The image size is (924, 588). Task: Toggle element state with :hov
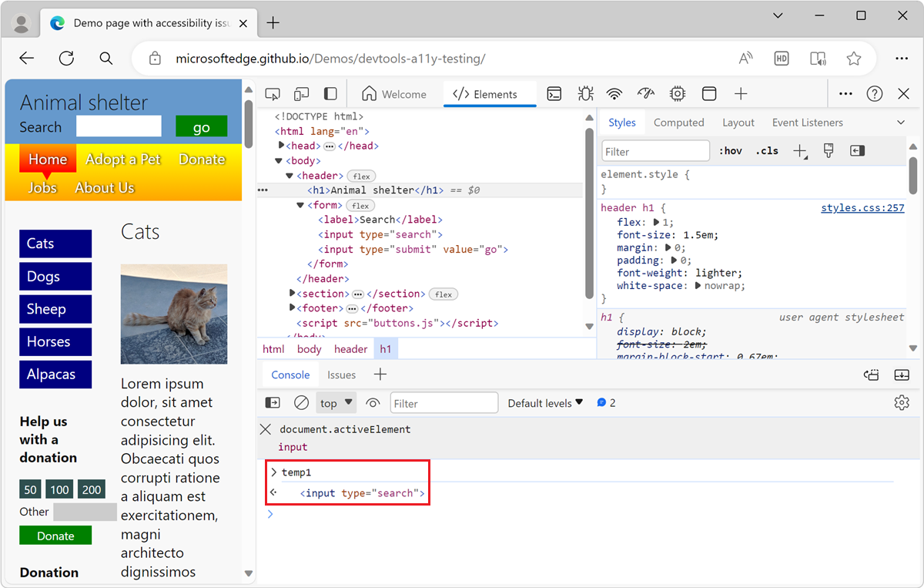pyautogui.click(x=730, y=150)
